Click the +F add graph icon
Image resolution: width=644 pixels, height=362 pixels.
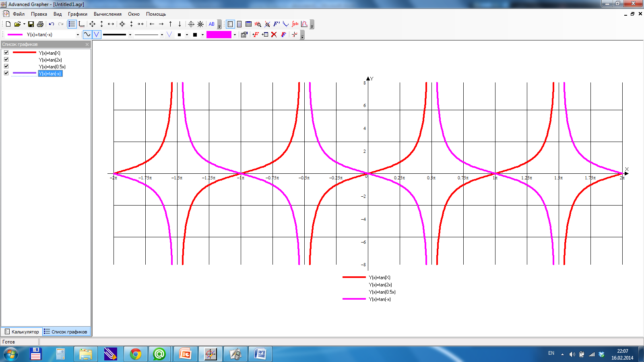(x=256, y=35)
